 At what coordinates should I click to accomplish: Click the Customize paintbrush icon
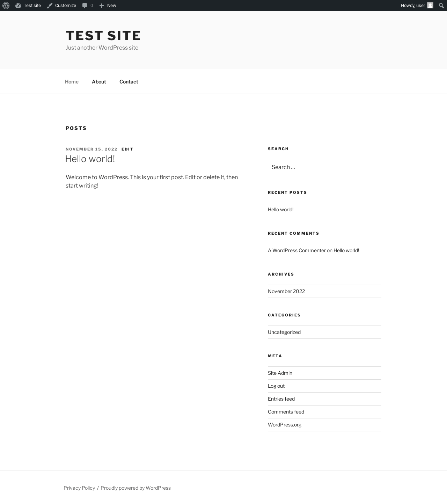coord(50,6)
